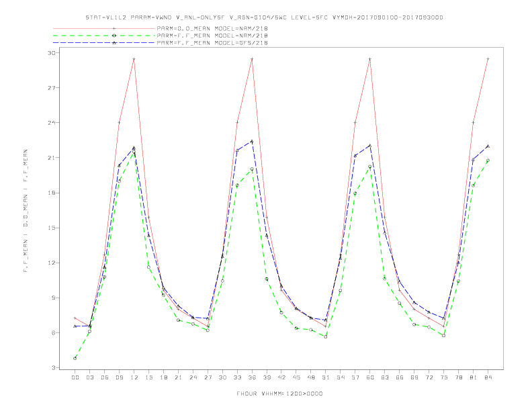
Task: Click x-axis forecast hour label 60
Action: 370,377
